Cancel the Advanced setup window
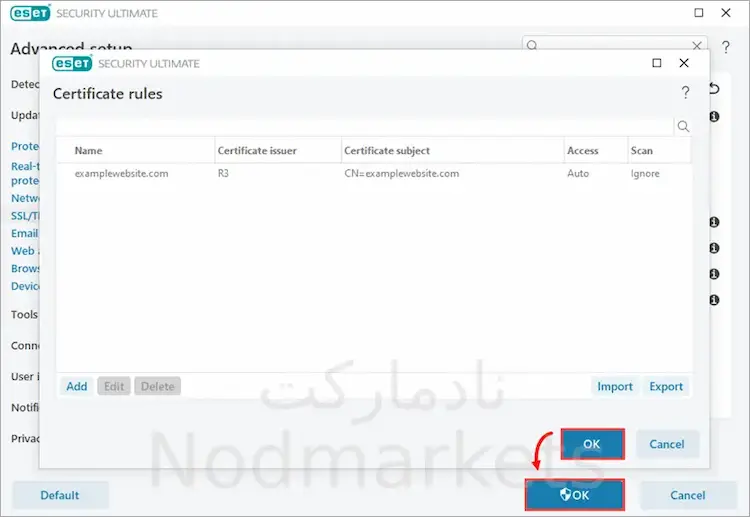This screenshot has width=750, height=517. pos(687,495)
